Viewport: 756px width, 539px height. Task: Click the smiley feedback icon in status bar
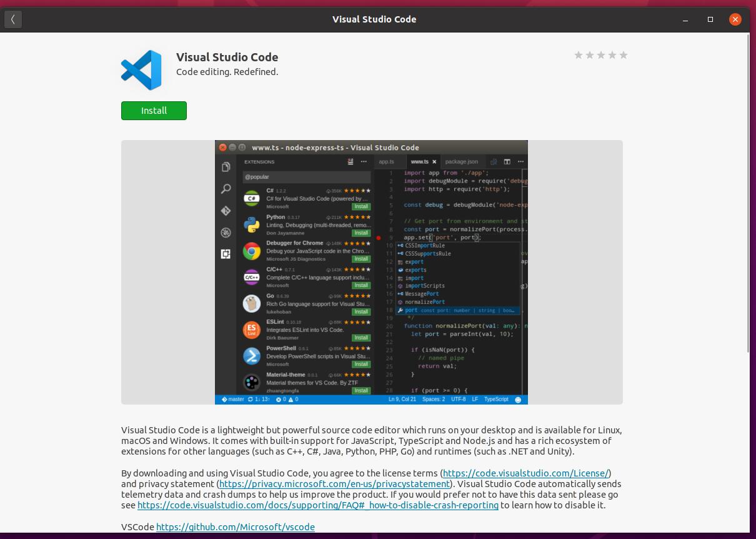point(518,400)
